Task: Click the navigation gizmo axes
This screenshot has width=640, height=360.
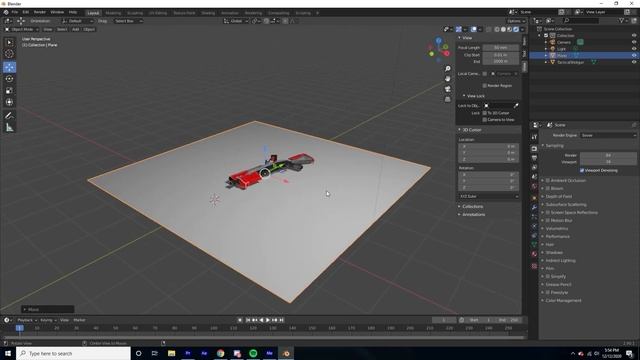Action: [439, 50]
